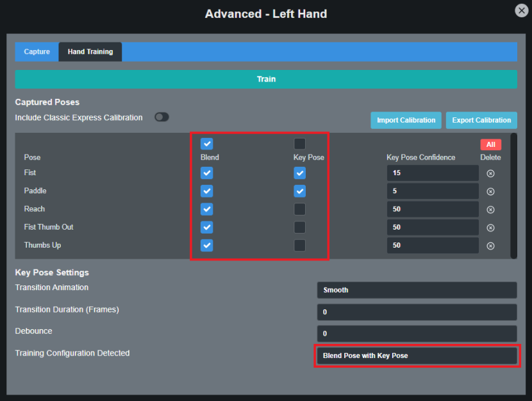Uncheck Key Pose for the Fist pose
Viewport: 532px width, 401px height.
coord(299,173)
